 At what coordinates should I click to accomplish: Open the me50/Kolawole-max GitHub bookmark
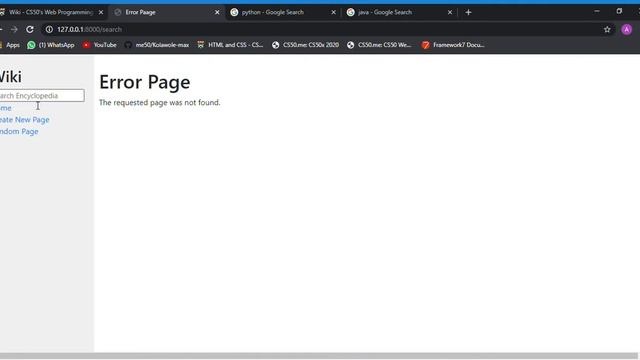(x=157, y=45)
